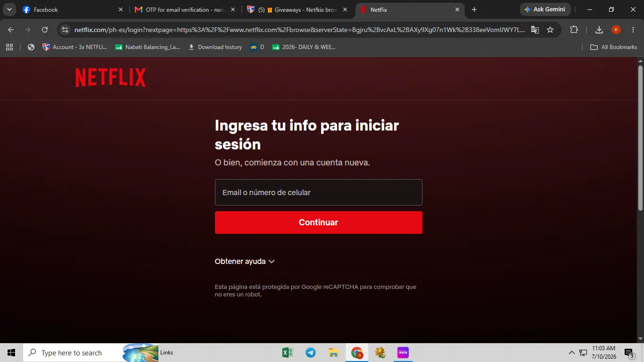Close the Gmail OTP tab
644x362 pixels.
click(x=233, y=9)
